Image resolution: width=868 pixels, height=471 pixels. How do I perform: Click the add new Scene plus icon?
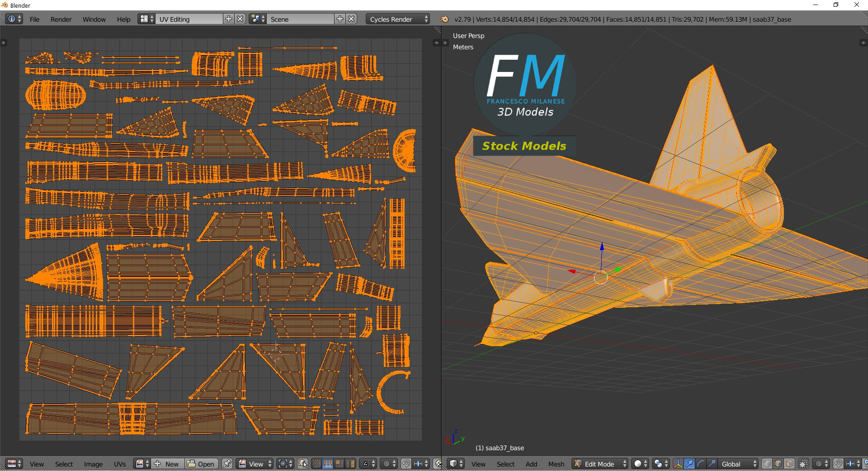pyautogui.click(x=340, y=19)
